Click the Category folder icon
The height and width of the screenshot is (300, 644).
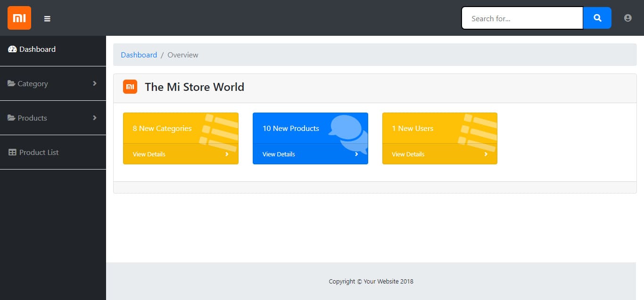11,84
